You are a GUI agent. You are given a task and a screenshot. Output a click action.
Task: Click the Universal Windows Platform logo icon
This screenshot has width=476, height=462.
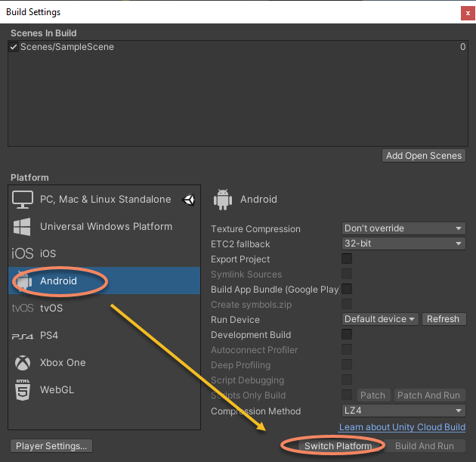point(23,227)
